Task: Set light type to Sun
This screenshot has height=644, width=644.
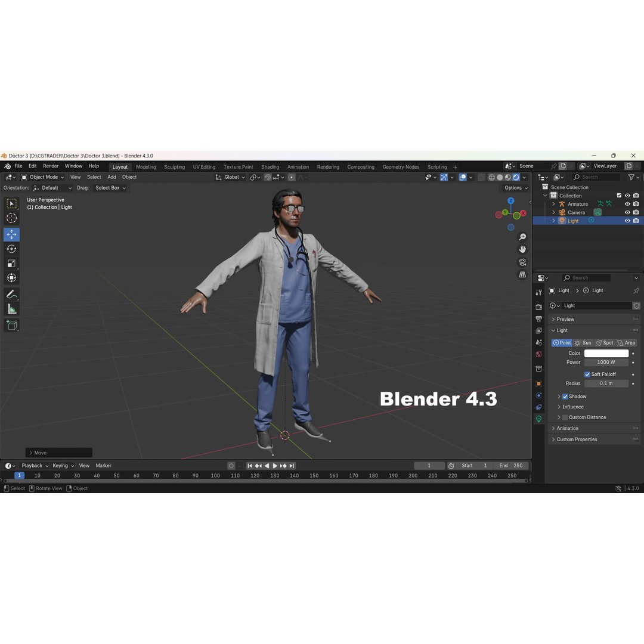Action: [583, 343]
